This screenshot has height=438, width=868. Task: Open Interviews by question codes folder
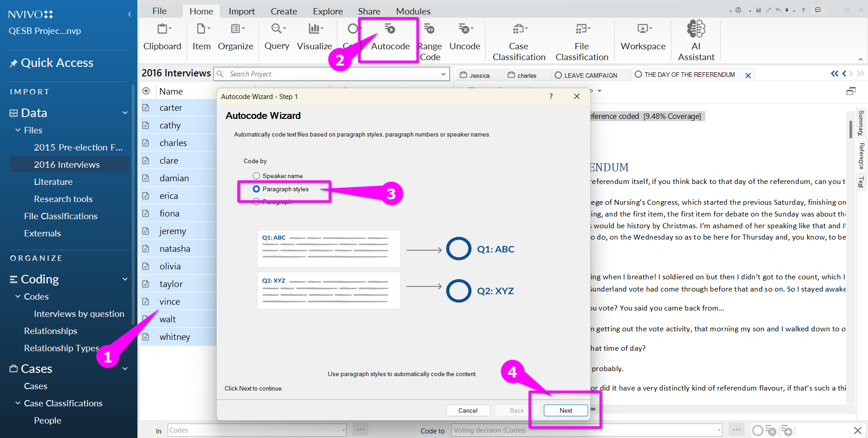79,314
